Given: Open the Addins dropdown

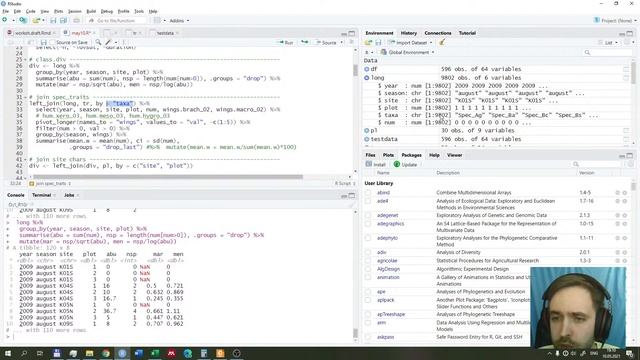Looking at the screenshot, I should 179,20.
